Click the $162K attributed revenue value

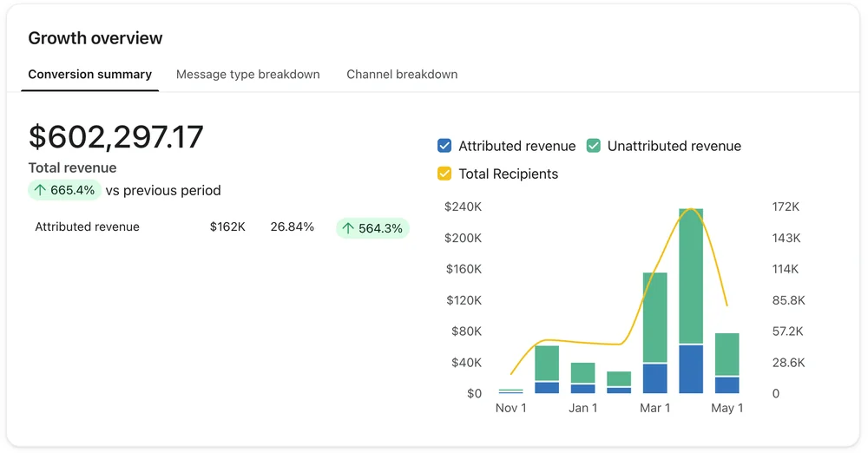click(227, 226)
